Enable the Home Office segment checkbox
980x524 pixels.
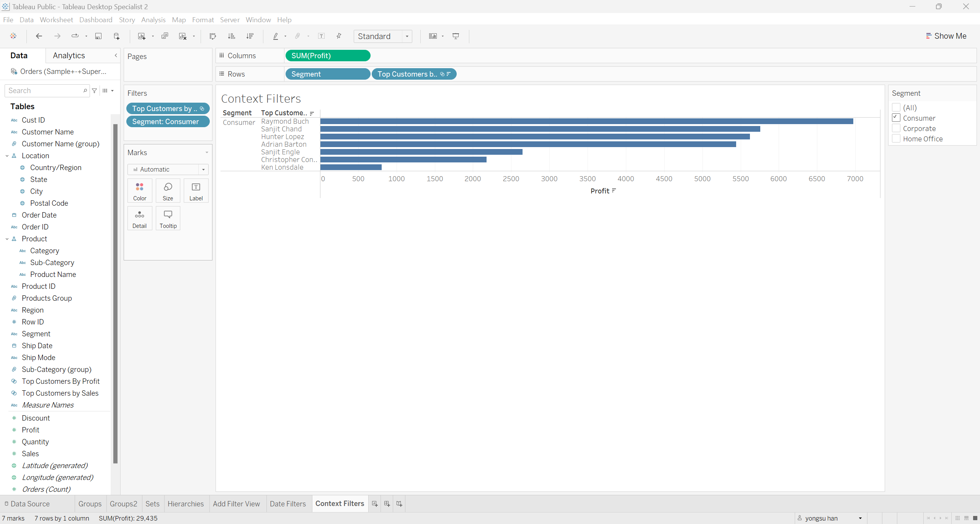pos(896,139)
